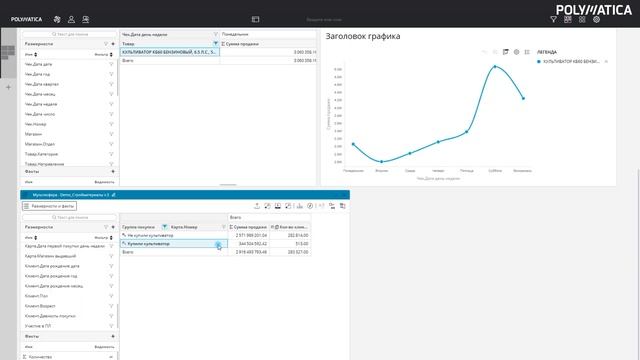The image size is (640, 360).
Task: Click the small Polymatica logo at top left
Action: click(x=26, y=19)
